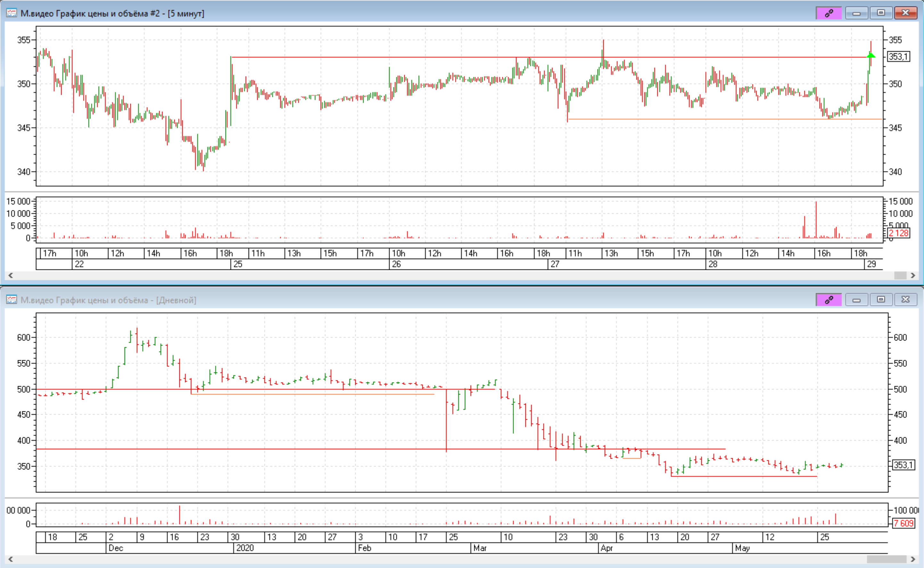Click the 2020 year label on the daily axis
This screenshot has height=568, width=924.
245,548
